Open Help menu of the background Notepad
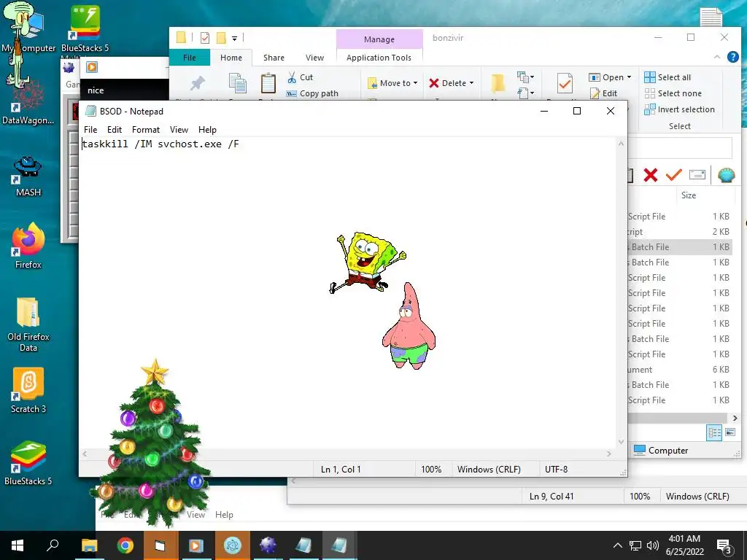The width and height of the screenshot is (747, 560). (x=224, y=515)
